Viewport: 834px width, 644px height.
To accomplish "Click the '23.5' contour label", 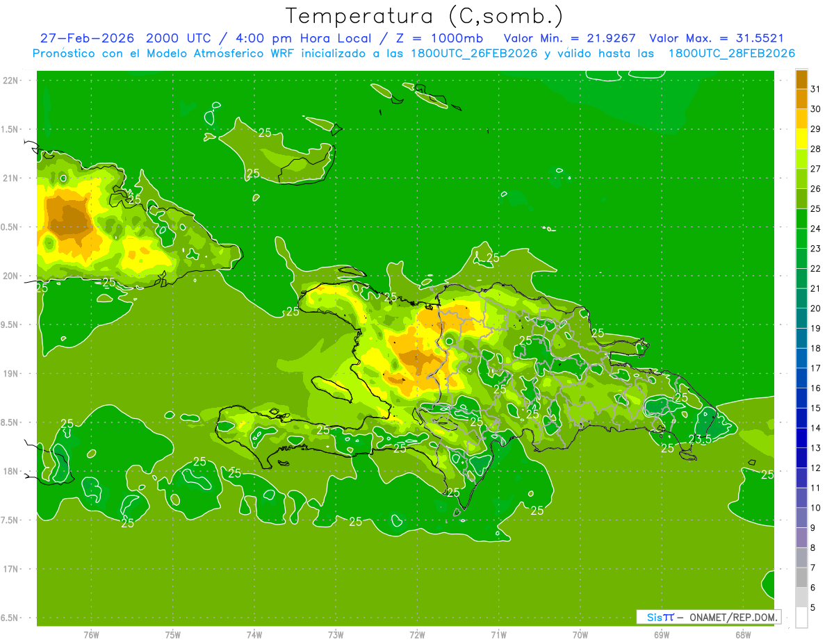I will [x=700, y=439].
